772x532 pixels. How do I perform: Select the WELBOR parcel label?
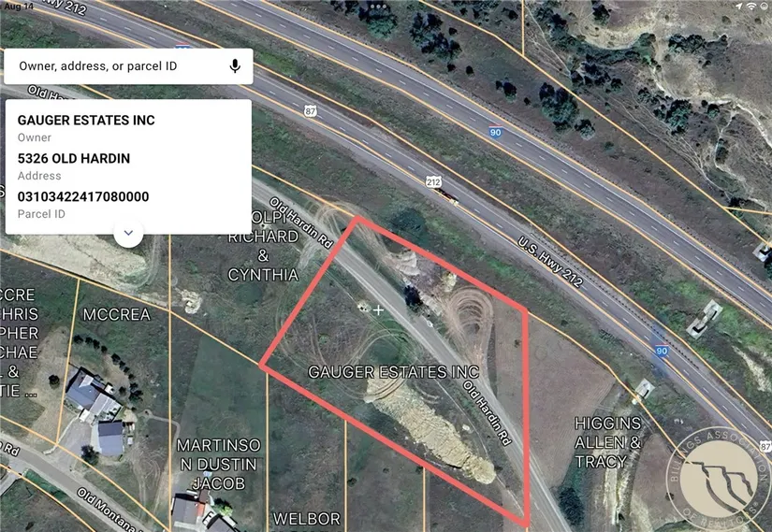tap(307, 519)
